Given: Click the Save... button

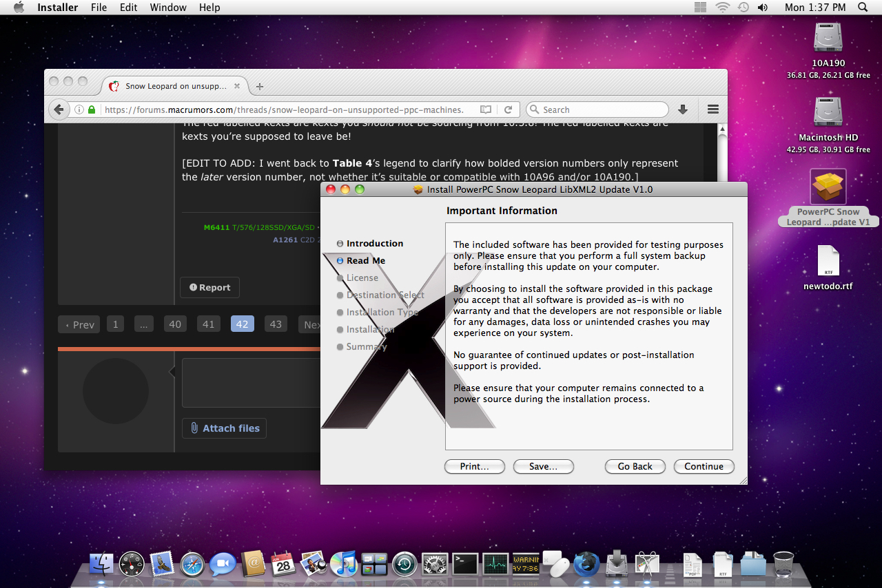Looking at the screenshot, I should point(543,466).
